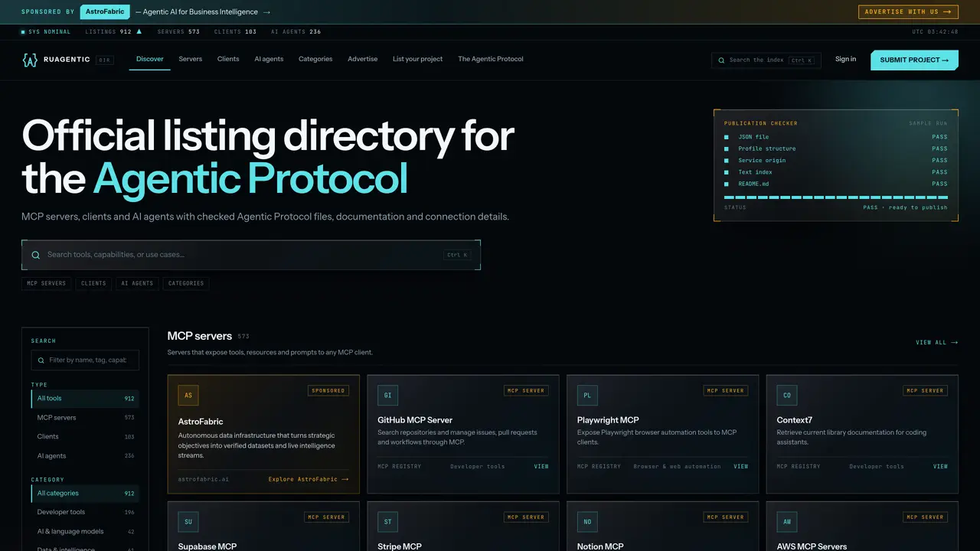The height and width of the screenshot is (551, 980).
Task: Click the CO badge on Context7 card
Action: 787,396
